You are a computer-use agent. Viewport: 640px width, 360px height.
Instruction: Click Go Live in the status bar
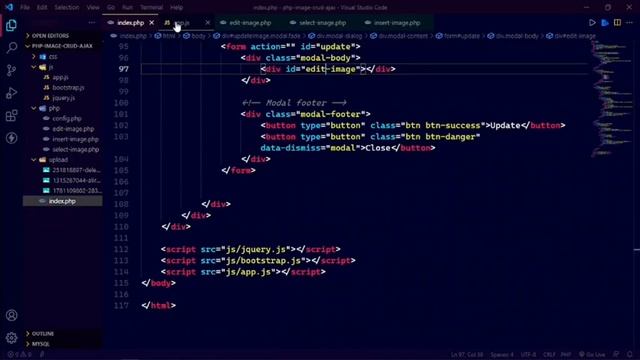(592, 354)
